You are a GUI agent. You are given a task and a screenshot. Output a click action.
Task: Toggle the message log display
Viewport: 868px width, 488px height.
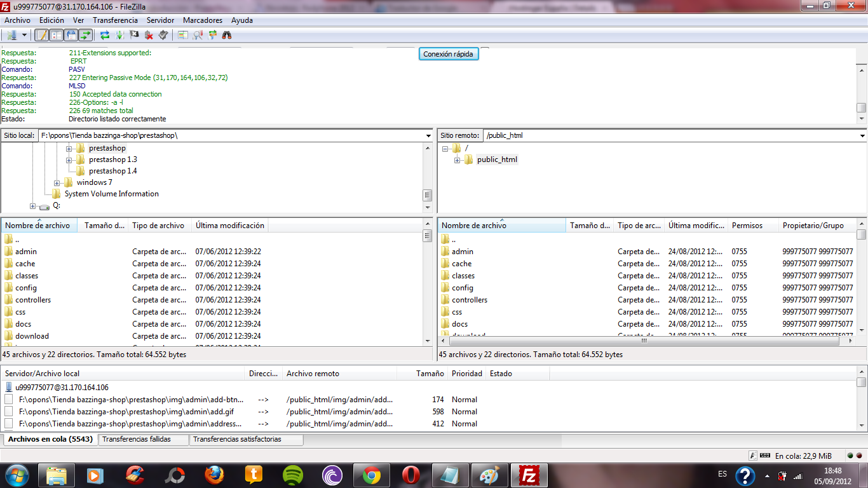(41, 35)
